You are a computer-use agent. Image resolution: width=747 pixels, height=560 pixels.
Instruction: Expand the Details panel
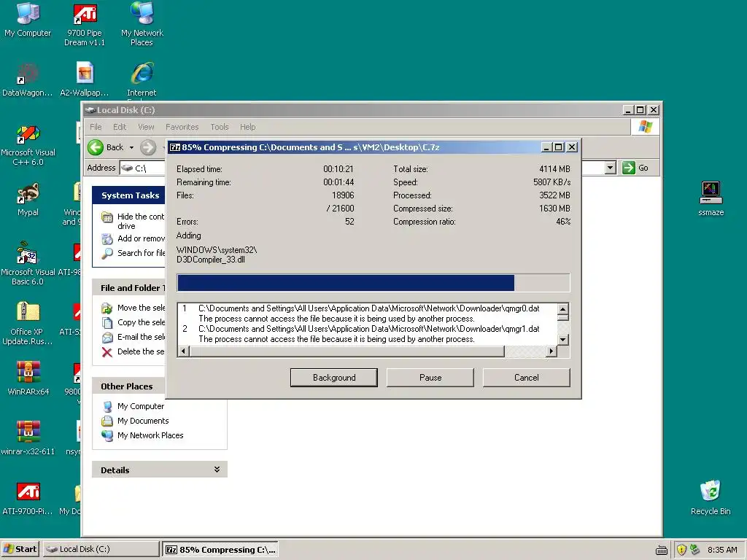coord(217,470)
